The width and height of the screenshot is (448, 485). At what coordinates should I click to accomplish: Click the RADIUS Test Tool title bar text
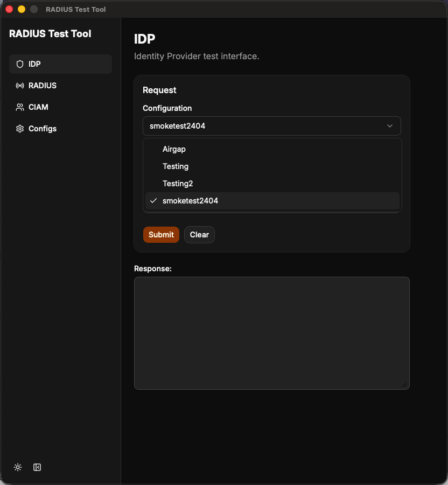(x=76, y=10)
